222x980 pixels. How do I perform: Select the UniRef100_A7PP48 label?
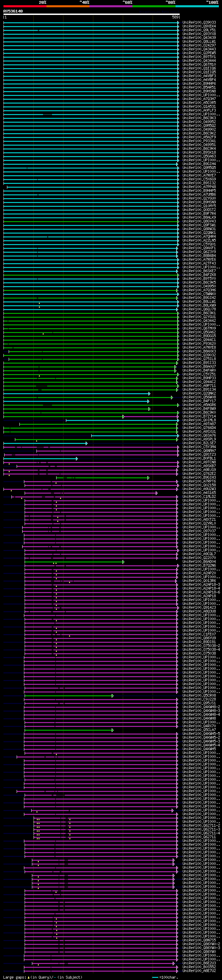(x=199, y=187)
